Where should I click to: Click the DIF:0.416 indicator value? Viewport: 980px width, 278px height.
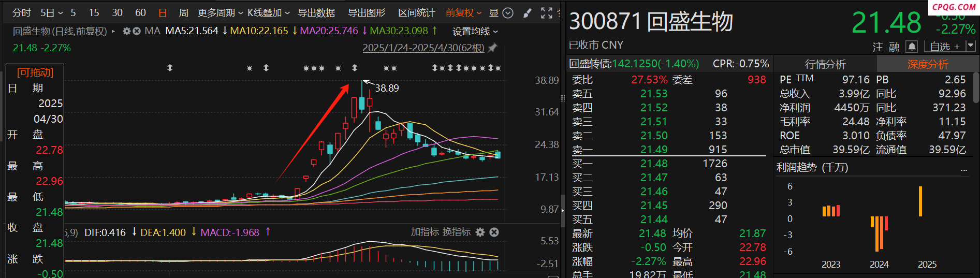tap(105, 232)
